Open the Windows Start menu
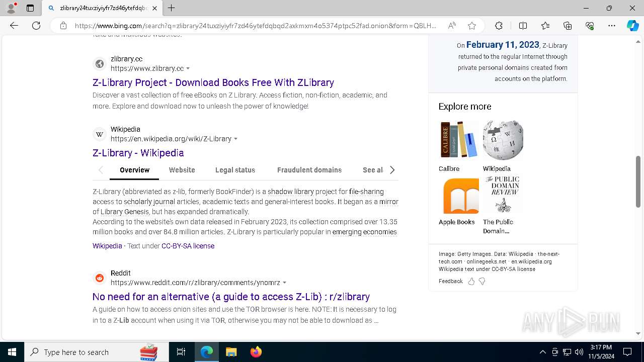The image size is (644, 362). coord(12,352)
